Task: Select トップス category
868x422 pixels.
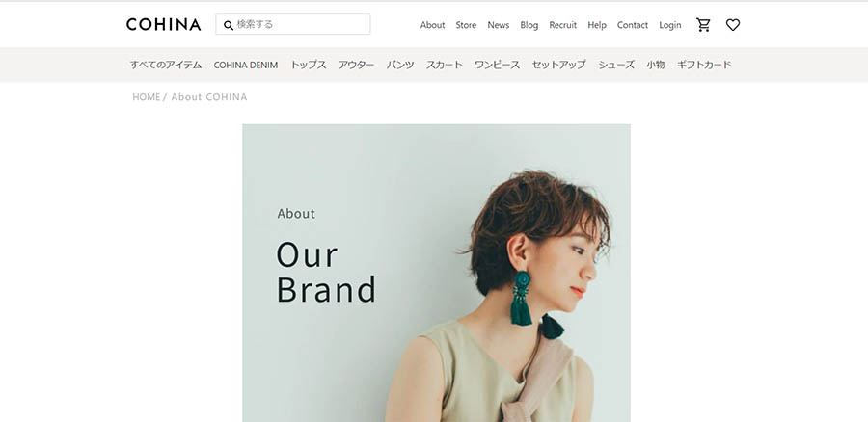Action: pos(309,65)
